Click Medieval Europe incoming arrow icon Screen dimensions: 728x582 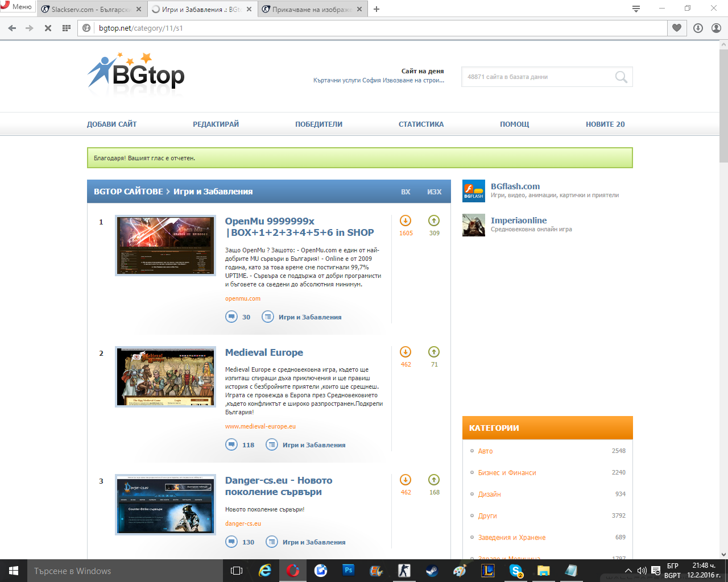click(x=406, y=352)
